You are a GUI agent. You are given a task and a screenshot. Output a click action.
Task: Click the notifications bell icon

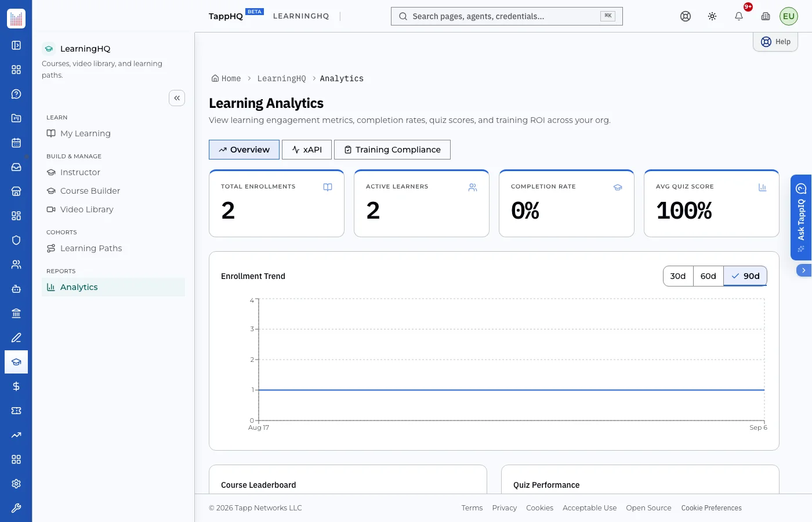pos(739,16)
